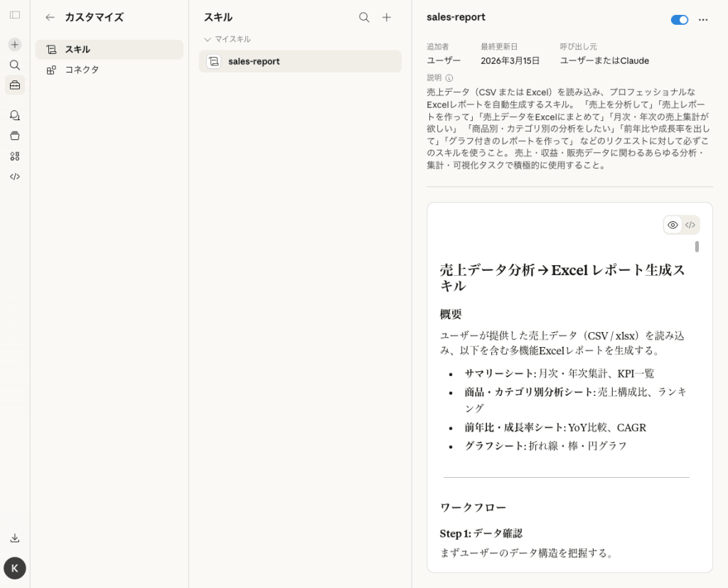728x588 pixels.
Task: Disable the sales-report skill toggle
Action: 679,20
